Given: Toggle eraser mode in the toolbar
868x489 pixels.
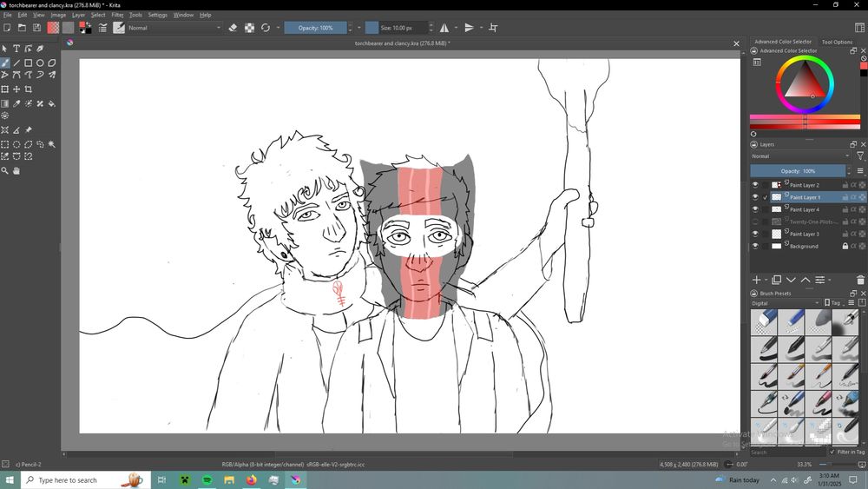Looking at the screenshot, I should point(233,28).
